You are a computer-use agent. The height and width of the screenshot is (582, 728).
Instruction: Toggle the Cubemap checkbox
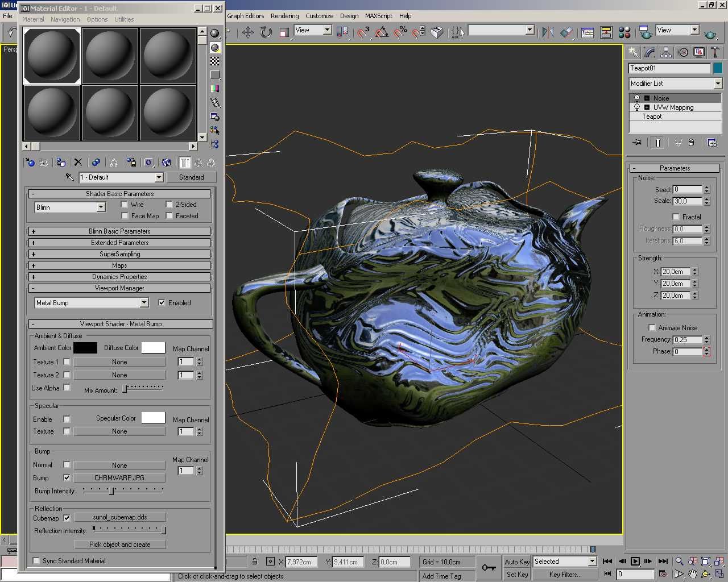67,518
